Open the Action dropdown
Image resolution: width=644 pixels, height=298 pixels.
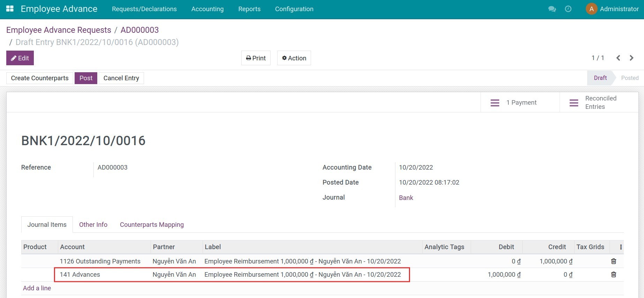[x=294, y=58]
